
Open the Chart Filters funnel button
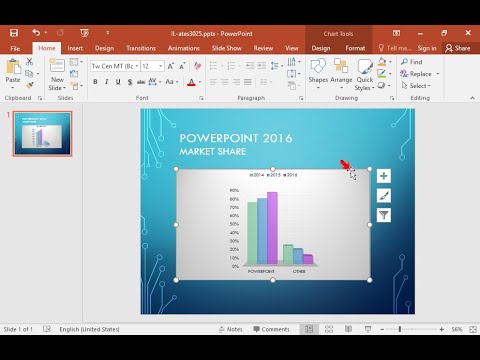(384, 215)
